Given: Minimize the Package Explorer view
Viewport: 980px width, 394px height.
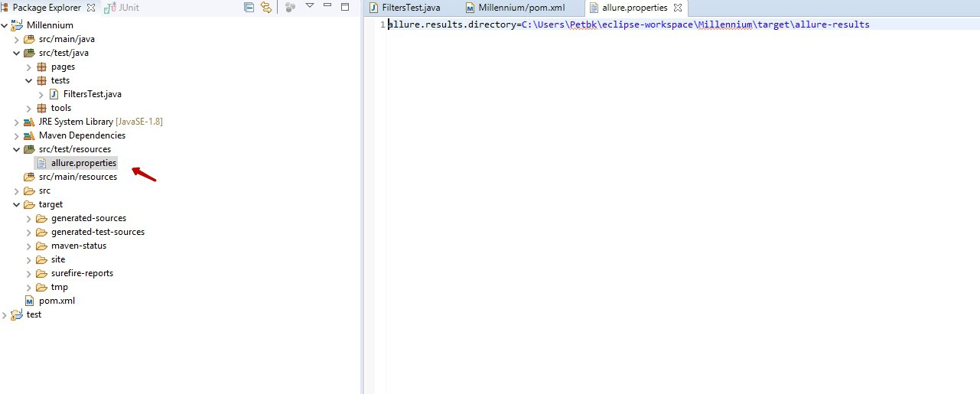Looking at the screenshot, I should tap(328, 6).
